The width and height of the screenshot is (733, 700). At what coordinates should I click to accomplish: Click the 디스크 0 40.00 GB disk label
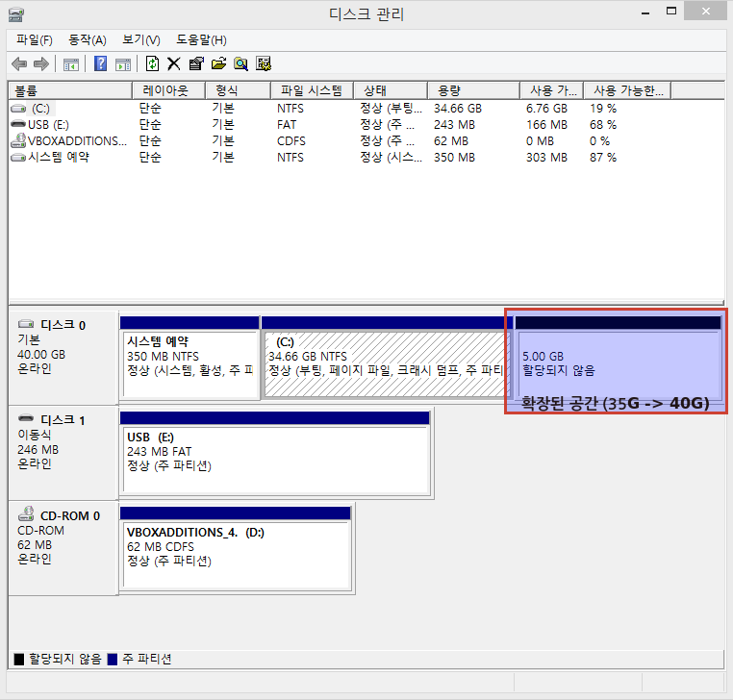[x=63, y=358]
